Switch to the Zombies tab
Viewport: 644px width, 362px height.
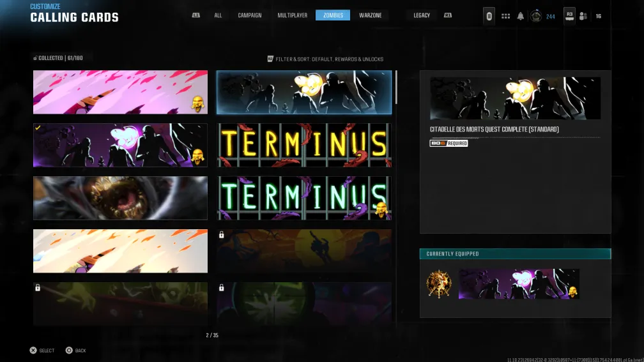coord(333,15)
